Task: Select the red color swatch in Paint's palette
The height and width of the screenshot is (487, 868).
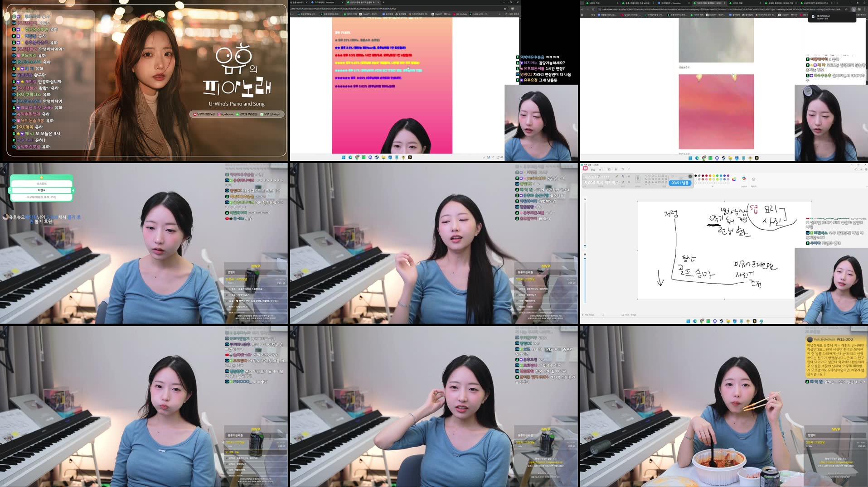Action: pyautogui.click(x=706, y=176)
